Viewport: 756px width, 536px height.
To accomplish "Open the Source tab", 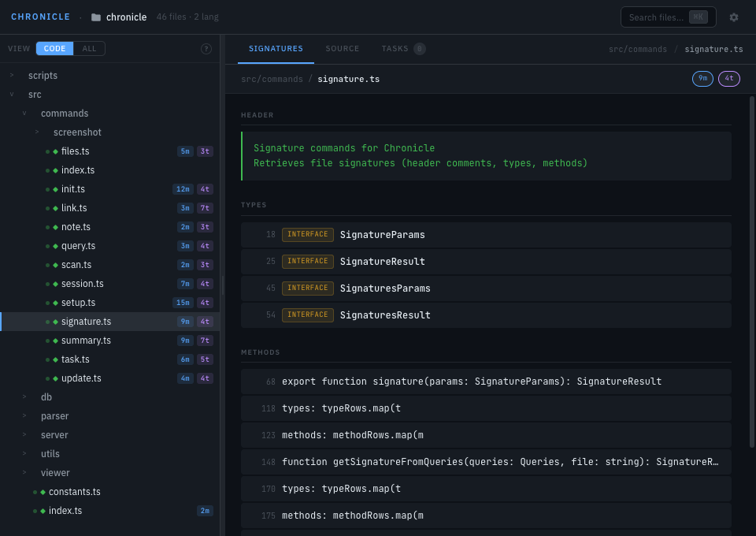I will [x=343, y=49].
